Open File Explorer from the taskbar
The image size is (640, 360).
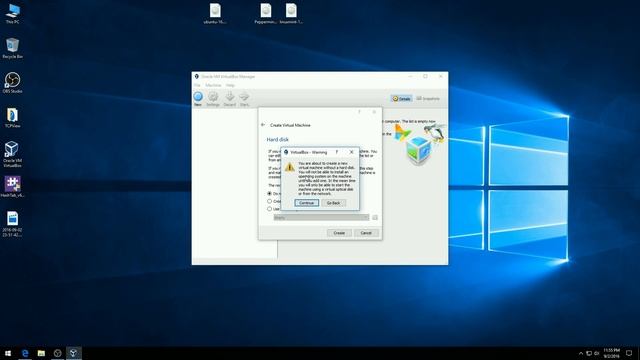(x=41, y=353)
